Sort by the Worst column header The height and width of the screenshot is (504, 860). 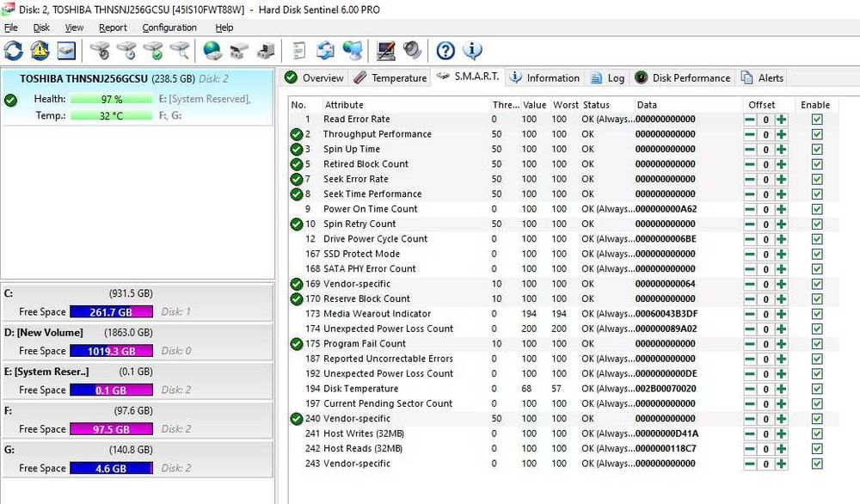566,105
